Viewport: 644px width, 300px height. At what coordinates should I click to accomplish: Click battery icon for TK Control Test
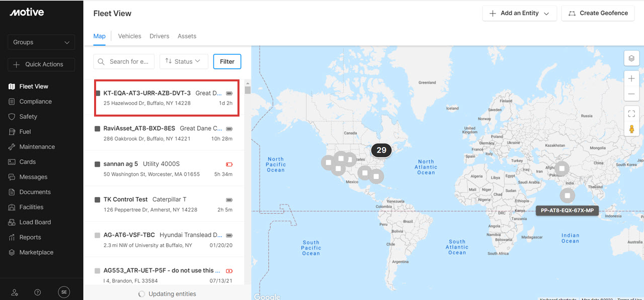click(229, 199)
